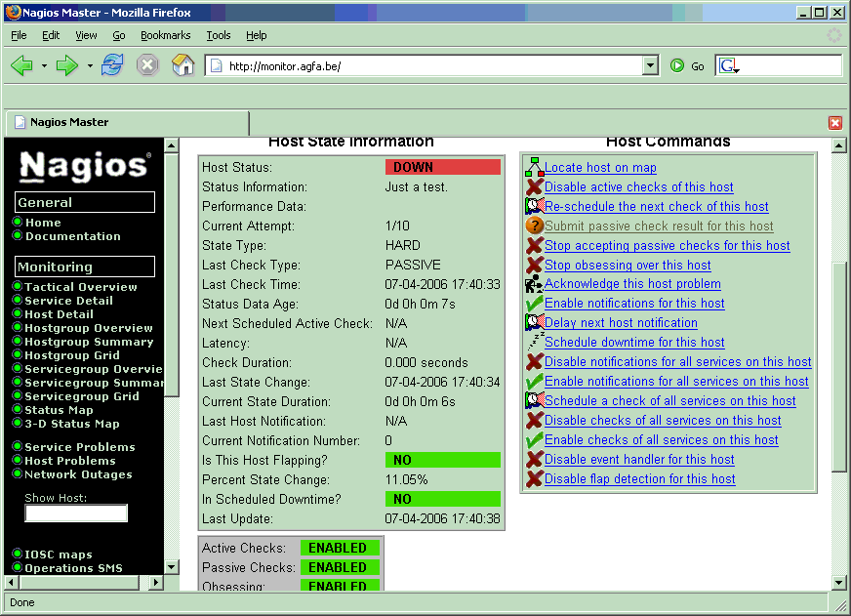The image size is (851, 616).
Task: Go to the Home page icon in toolbar
Action: 182,65
